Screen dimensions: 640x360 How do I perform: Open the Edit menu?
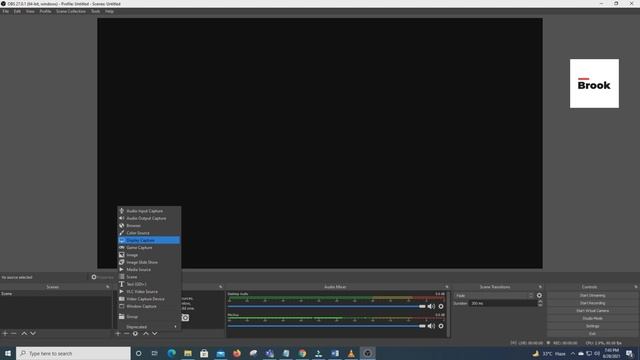click(x=17, y=11)
